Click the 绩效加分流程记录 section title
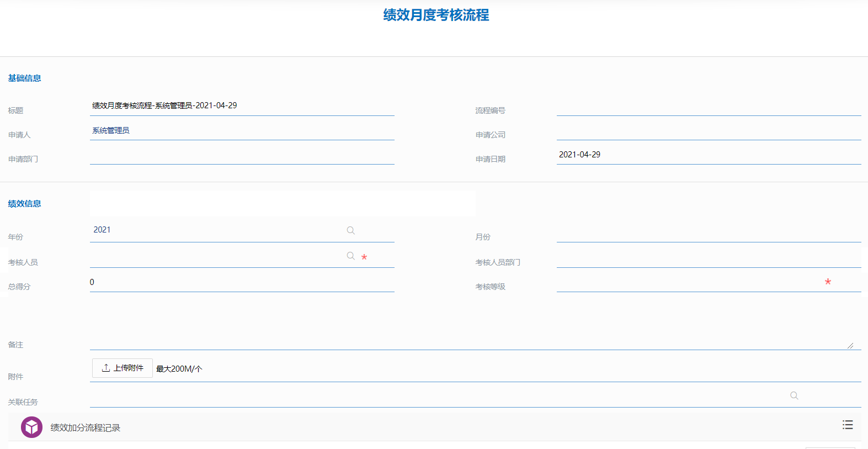 [x=86, y=428]
